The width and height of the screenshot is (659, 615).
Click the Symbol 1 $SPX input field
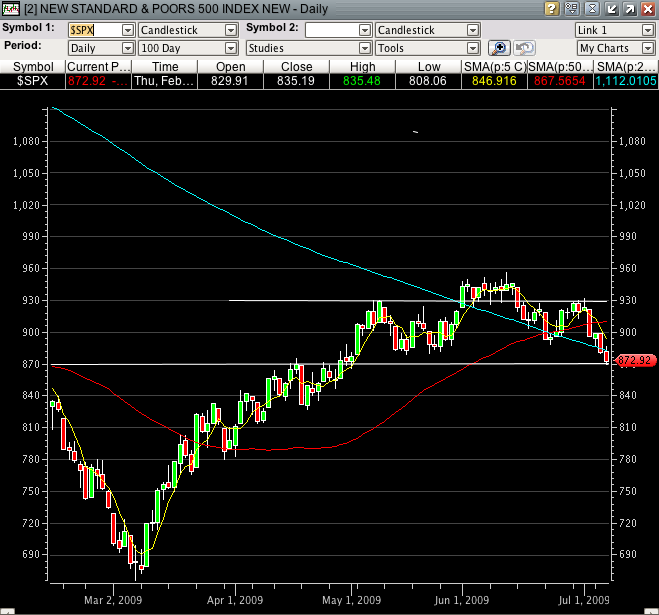pos(94,30)
